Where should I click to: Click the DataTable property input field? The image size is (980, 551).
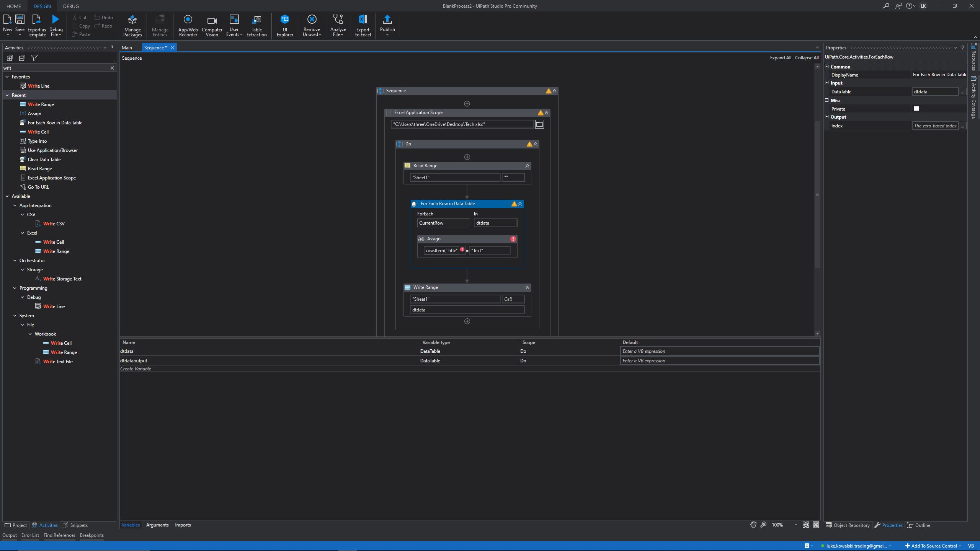(934, 92)
